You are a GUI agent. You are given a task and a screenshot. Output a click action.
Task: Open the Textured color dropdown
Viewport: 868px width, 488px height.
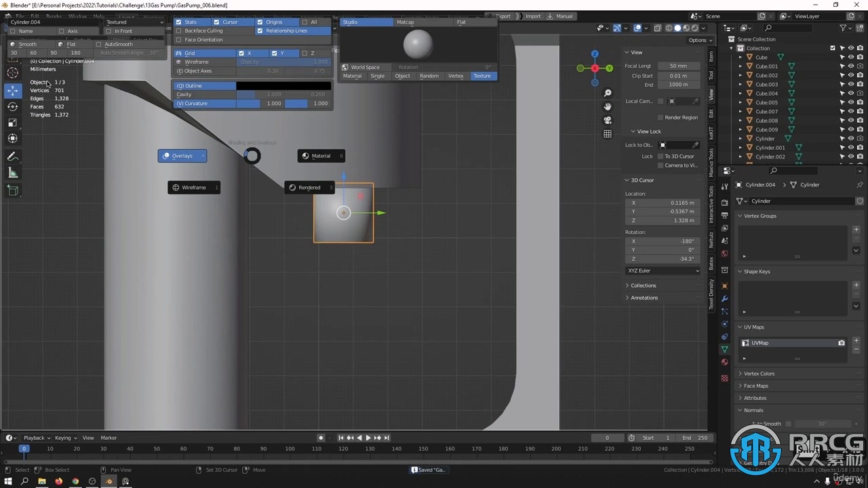coord(135,22)
